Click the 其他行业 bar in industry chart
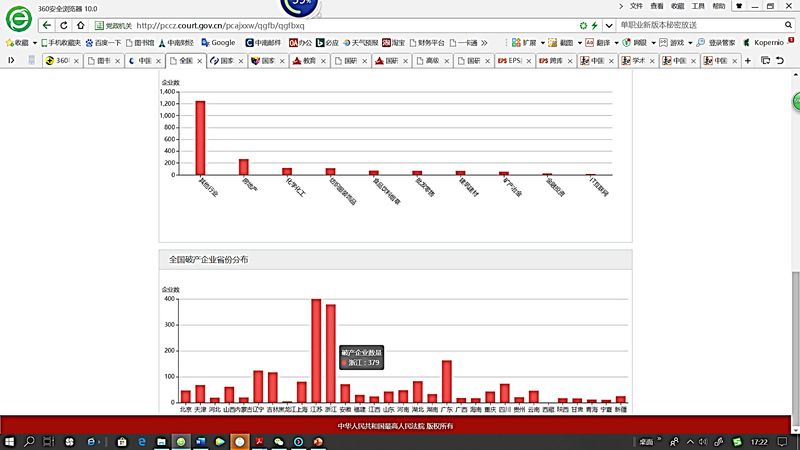Screen dimensions: 800x450 click(200, 138)
